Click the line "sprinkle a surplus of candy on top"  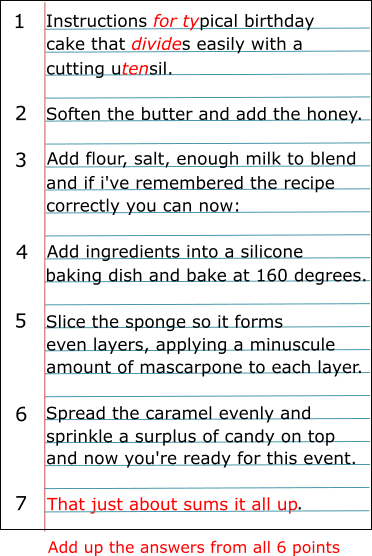[190, 437]
